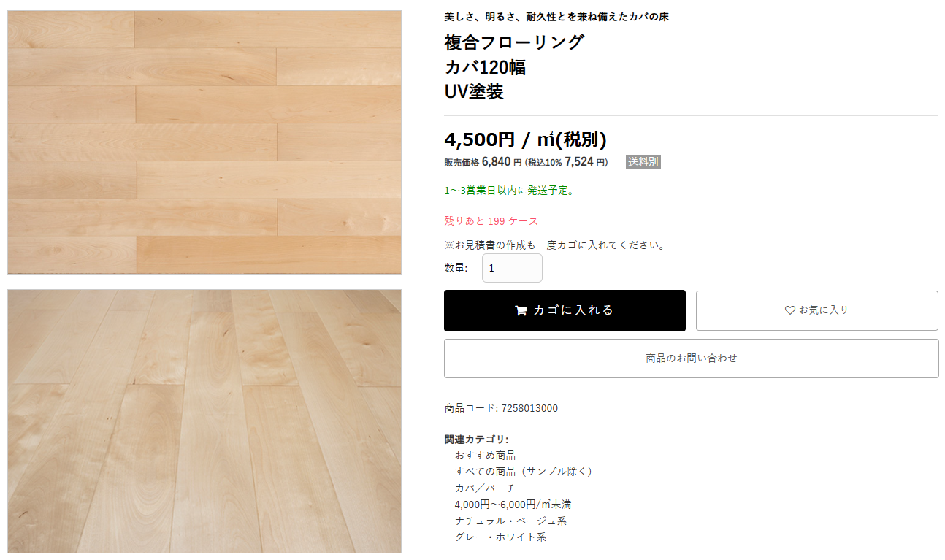This screenshot has width=945, height=560.
Task: Open グレー・ホワイト系 color category
Action: pyautogui.click(x=500, y=537)
